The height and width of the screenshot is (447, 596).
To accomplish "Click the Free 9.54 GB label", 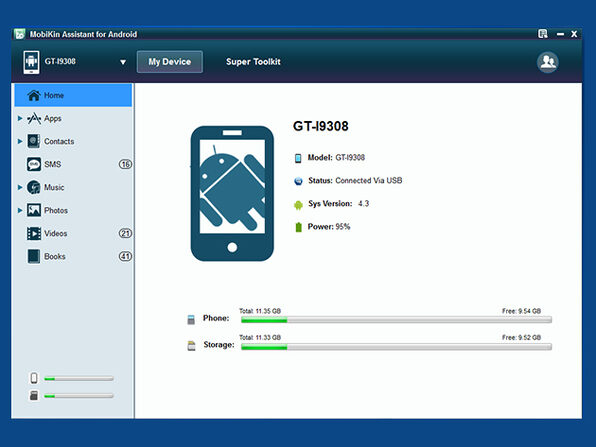I will click(521, 311).
